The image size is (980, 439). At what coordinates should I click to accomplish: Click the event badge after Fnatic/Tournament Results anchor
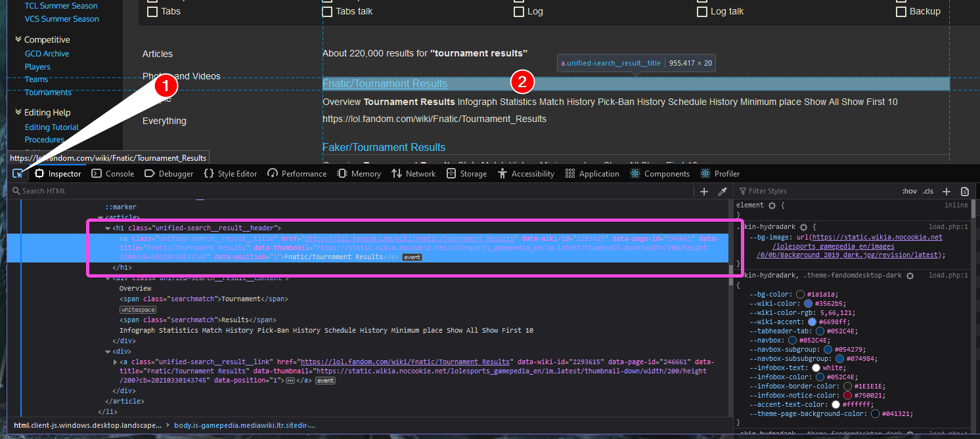click(412, 257)
